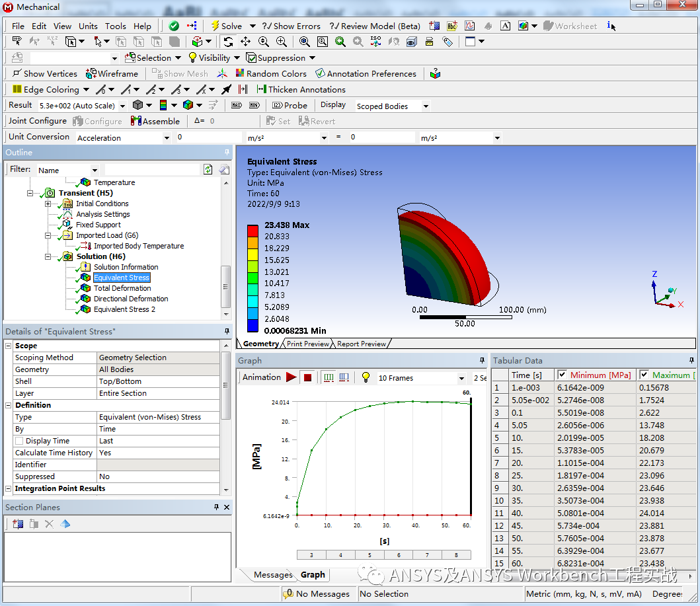Collapse the Transient (H5) tree node
Screen dimensions: 700x606
(x=30, y=193)
